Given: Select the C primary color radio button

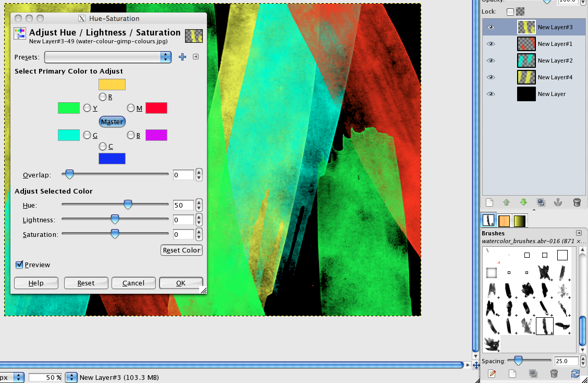Looking at the screenshot, I should 102,146.
